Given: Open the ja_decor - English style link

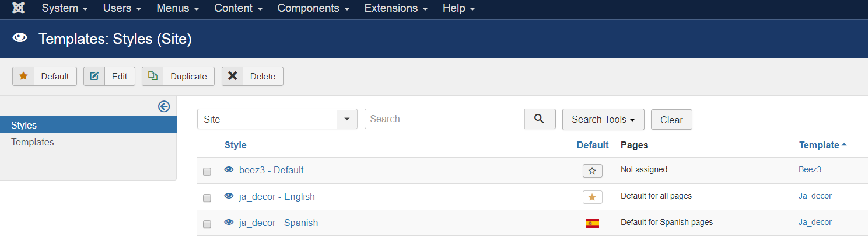Looking at the screenshot, I should [x=277, y=197].
